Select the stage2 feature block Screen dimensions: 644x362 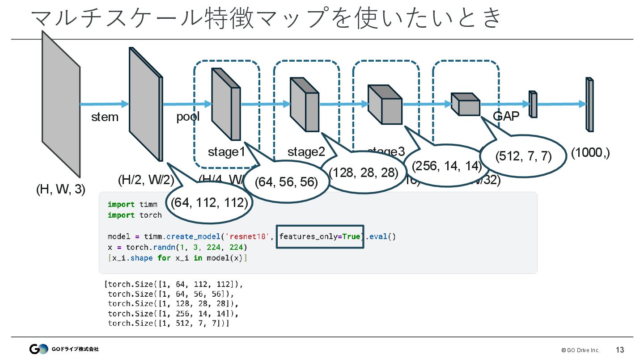pos(305,105)
